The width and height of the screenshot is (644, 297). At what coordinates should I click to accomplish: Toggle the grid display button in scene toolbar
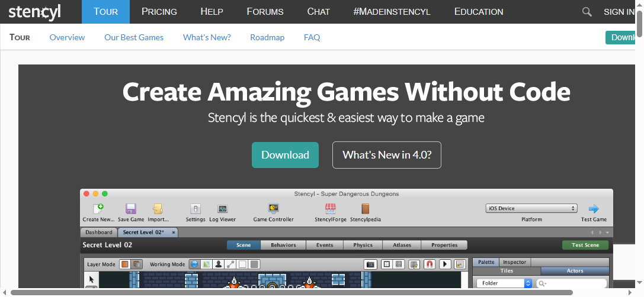[x=399, y=264]
